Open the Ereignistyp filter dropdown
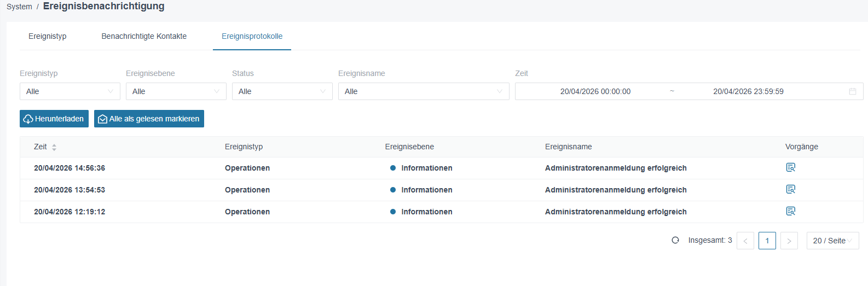868x286 pixels. tap(70, 91)
